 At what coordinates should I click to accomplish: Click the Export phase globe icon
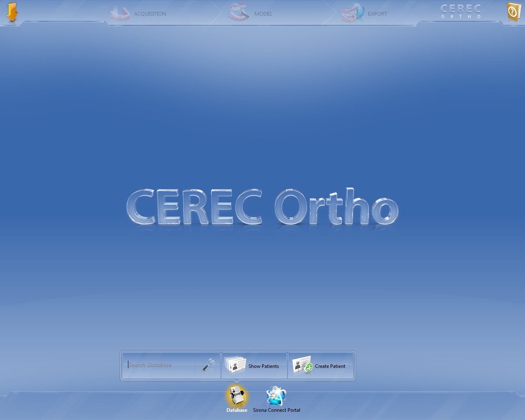[353, 13]
